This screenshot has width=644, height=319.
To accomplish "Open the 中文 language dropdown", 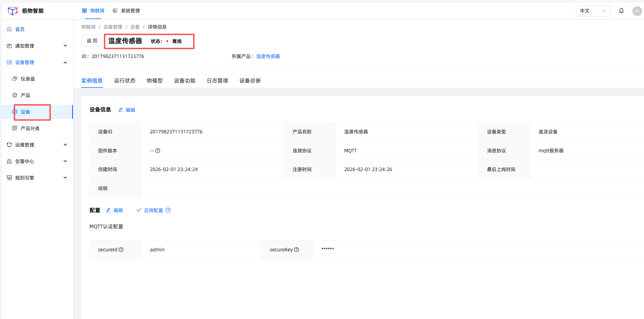I will (x=593, y=10).
